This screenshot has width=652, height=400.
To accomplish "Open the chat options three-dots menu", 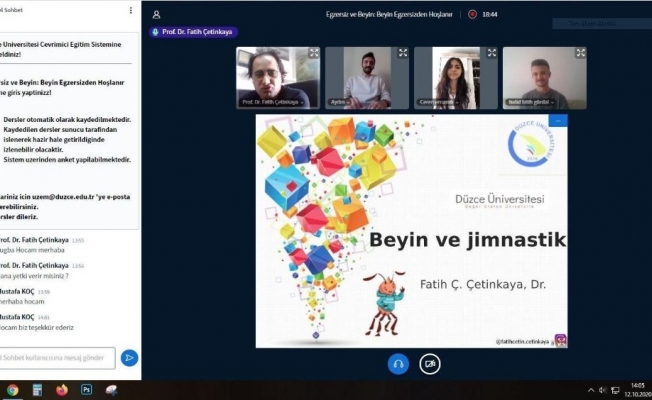I will (130, 11).
